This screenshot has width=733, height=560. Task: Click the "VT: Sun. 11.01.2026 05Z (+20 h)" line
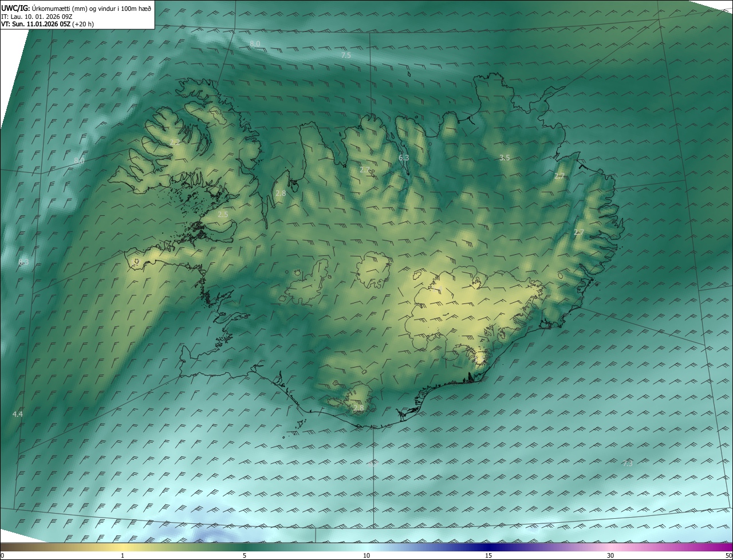[48, 24]
